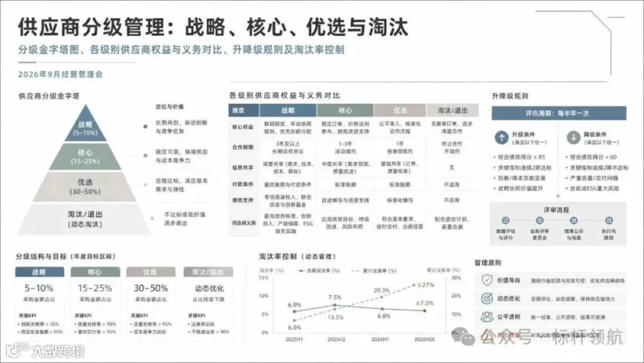Click the 终止合作 不续约 table cell
644x363 pixels.
pos(452,147)
